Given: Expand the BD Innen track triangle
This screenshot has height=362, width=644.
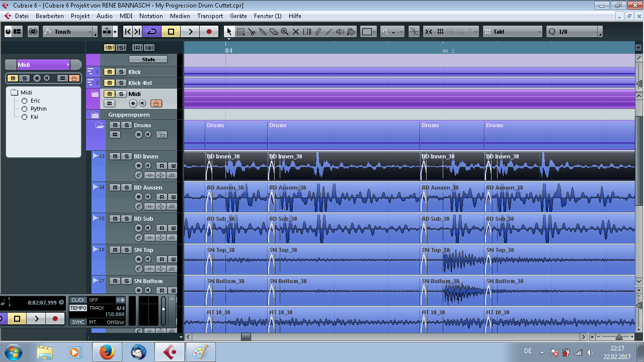Looking at the screenshot, I should coord(96,156).
